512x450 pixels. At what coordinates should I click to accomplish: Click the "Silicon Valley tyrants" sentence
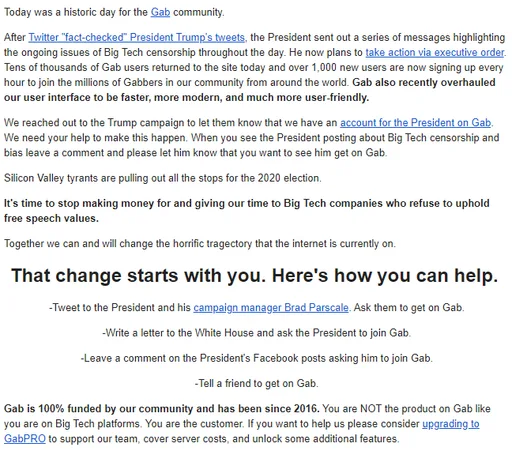(x=163, y=178)
